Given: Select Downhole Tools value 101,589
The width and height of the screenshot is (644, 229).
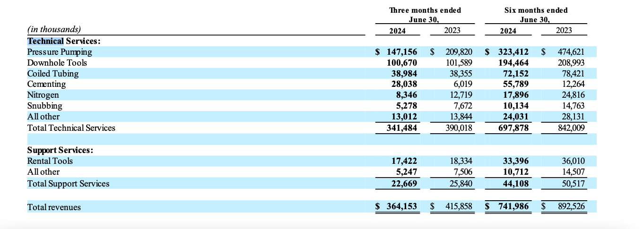Looking at the screenshot, I should pos(459,63).
